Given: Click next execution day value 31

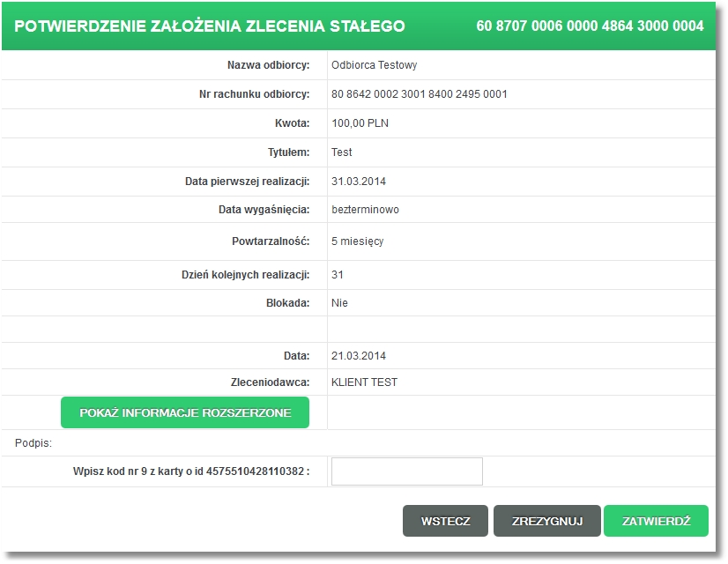Looking at the screenshot, I should [x=337, y=274].
